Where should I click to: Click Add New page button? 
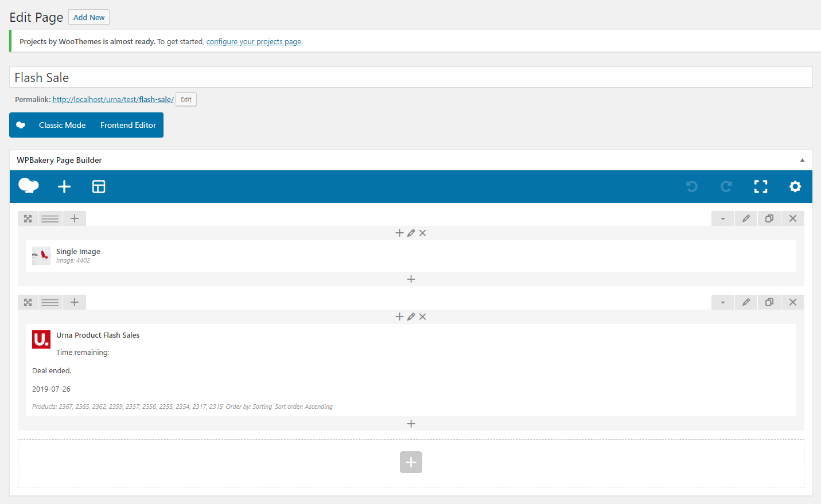tap(89, 17)
